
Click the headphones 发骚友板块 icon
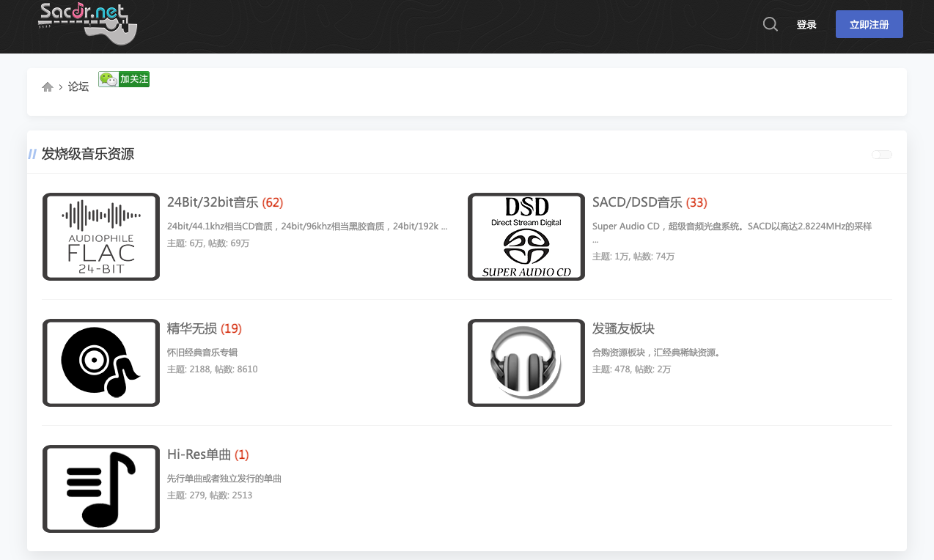526,363
